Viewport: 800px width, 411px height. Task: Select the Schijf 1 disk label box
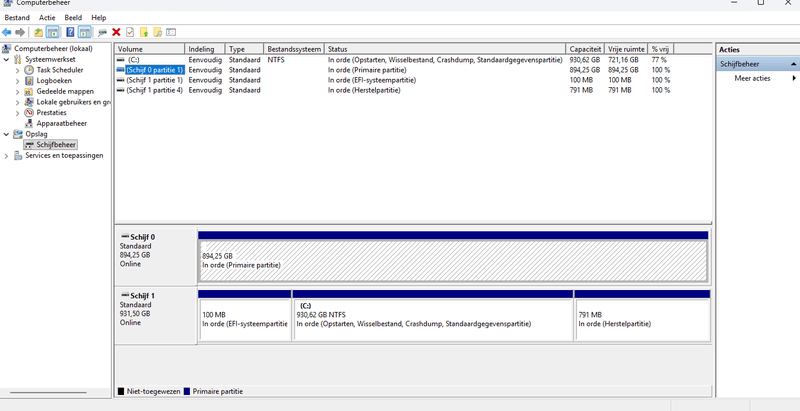156,315
